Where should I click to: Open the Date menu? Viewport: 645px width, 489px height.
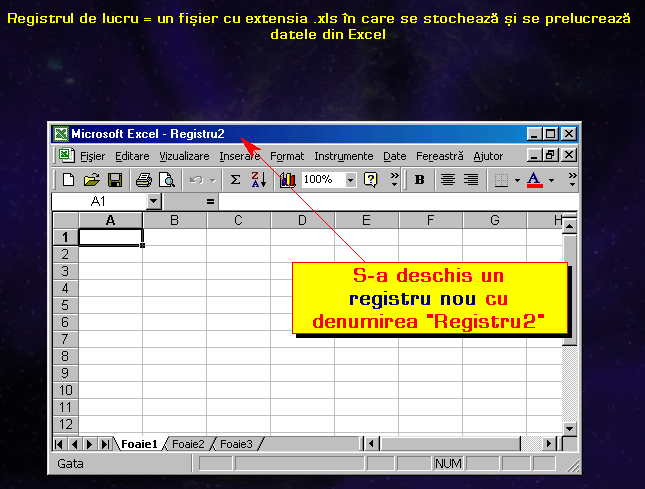click(394, 156)
